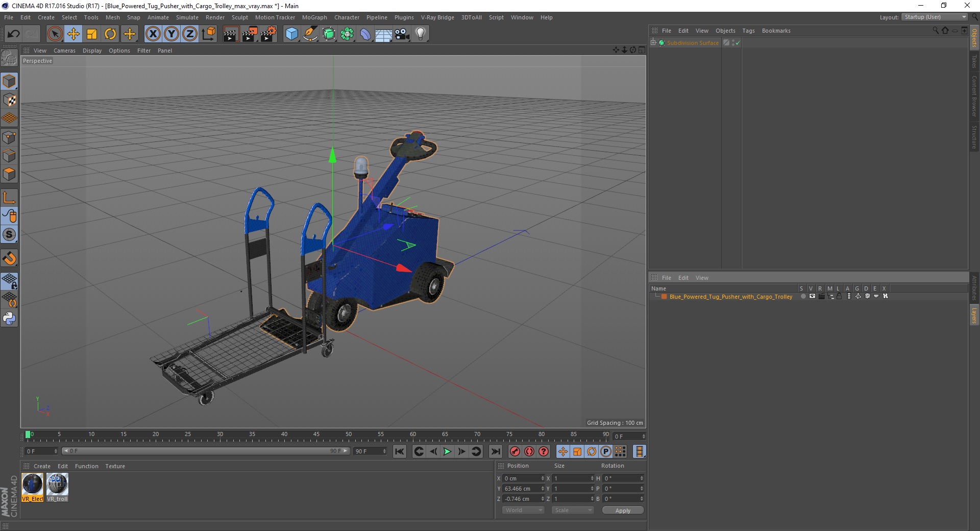The width and height of the screenshot is (980, 531).
Task: Switch to the Takes side tab
Action: tap(974, 61)
